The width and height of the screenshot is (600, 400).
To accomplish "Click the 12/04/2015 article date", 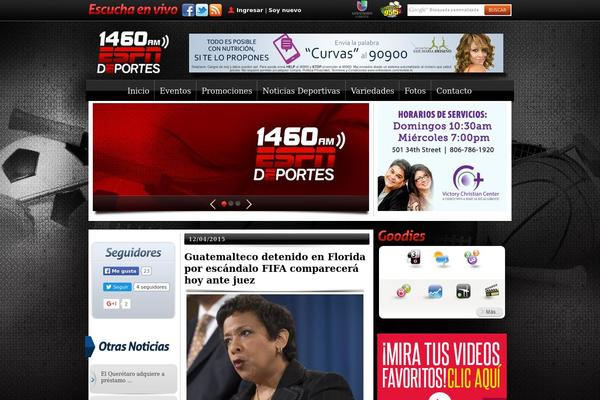I will 207,239.
